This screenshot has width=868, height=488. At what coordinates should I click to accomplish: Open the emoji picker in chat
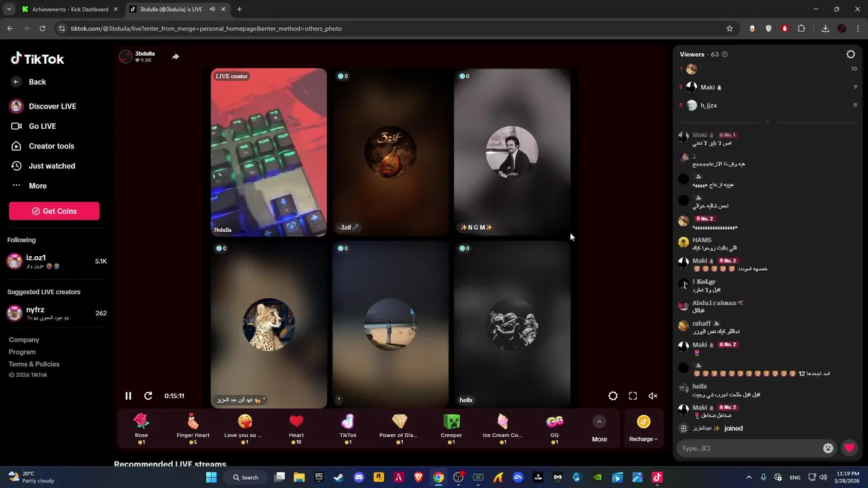click(x=828, y=448)
